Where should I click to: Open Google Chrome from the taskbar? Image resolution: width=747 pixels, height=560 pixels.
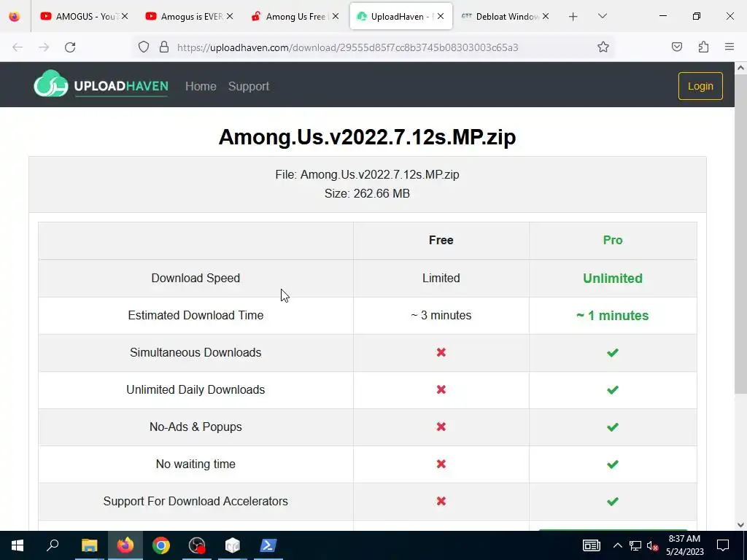pyautogui.click(x=161, y=545)
